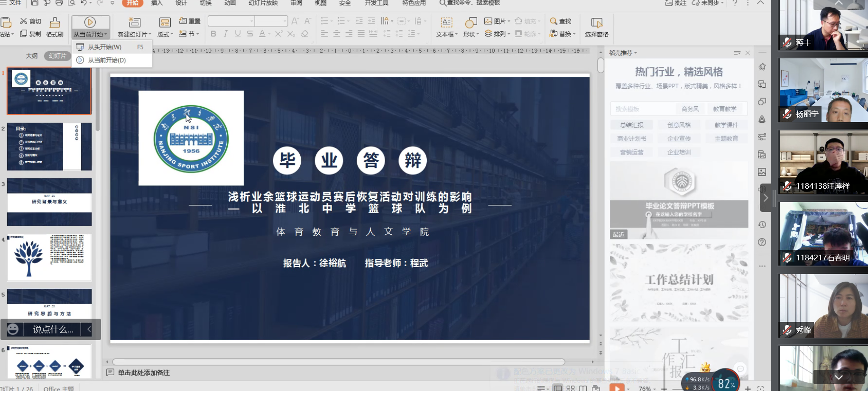Screen dimensions: 868x396
Task: Open the font name combo box
Action: (231, 21)
